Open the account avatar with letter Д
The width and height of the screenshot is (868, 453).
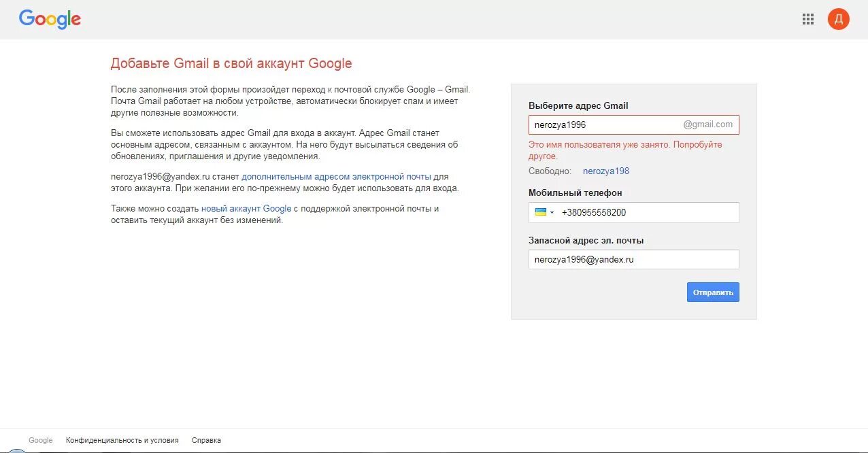click(839, 19)
